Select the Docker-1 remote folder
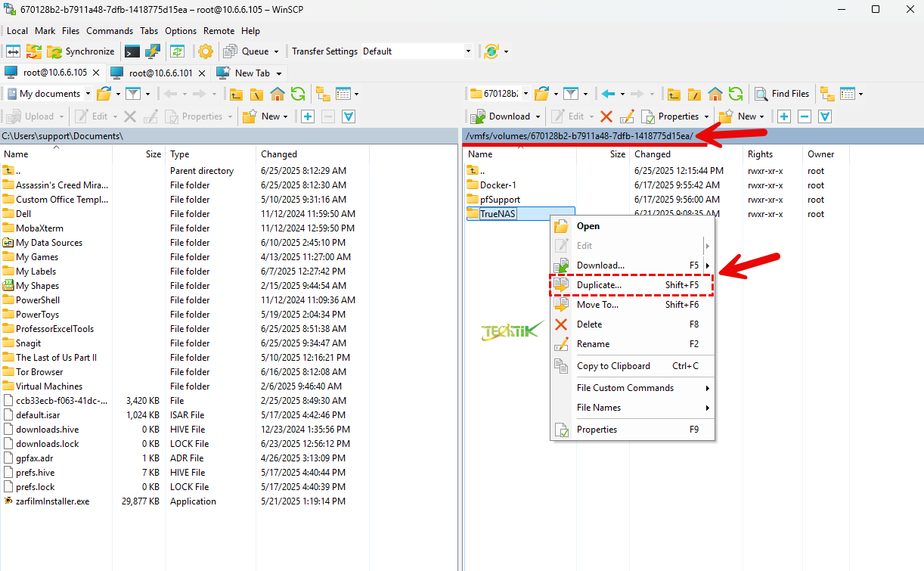Viewport: 924px width, 571px height. tap(498, 185)
